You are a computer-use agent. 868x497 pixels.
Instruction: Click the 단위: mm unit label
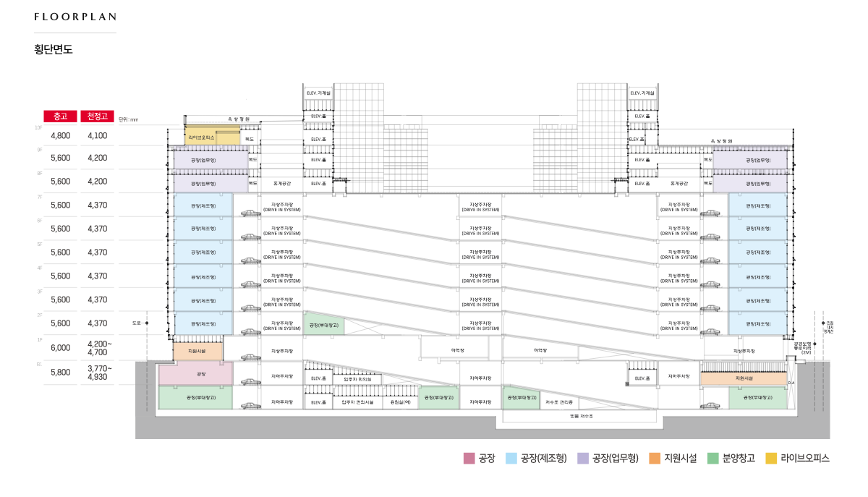pyautogui.click(x=128, y=119)
